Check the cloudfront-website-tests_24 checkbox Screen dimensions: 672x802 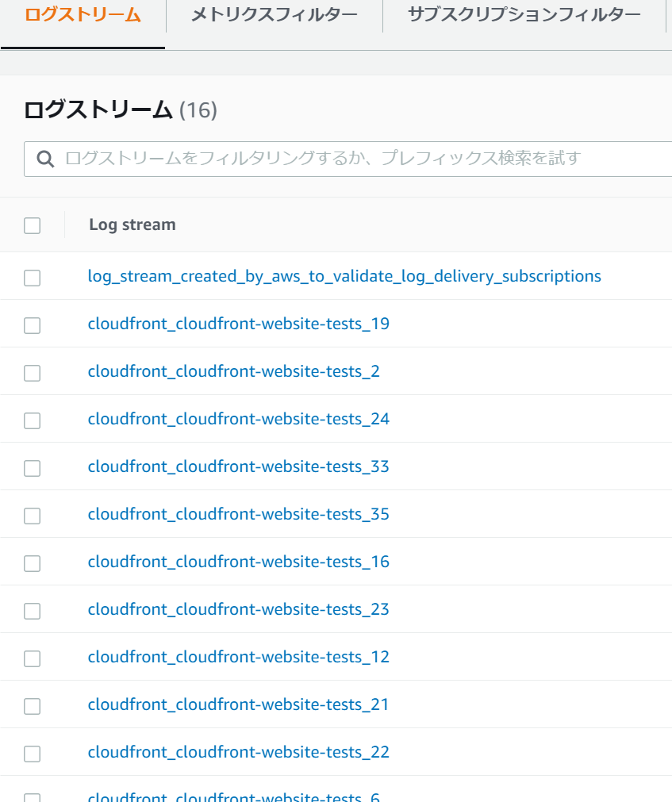point(32,420)
